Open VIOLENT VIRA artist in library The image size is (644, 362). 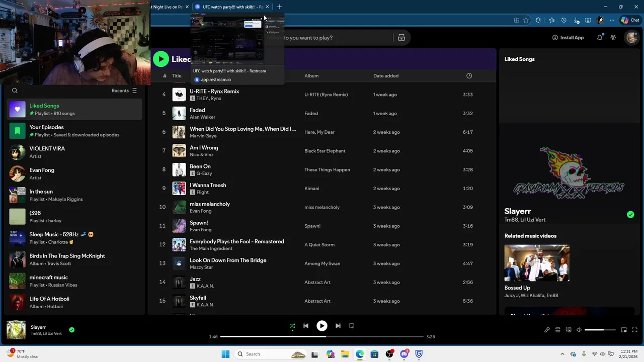pos(74,152)
